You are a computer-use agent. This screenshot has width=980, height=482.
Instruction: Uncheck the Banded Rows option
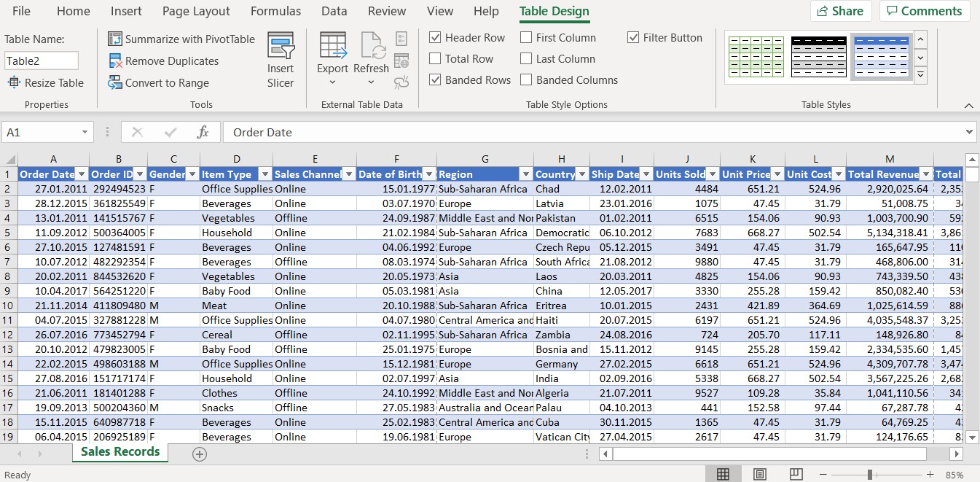[435, 80]
